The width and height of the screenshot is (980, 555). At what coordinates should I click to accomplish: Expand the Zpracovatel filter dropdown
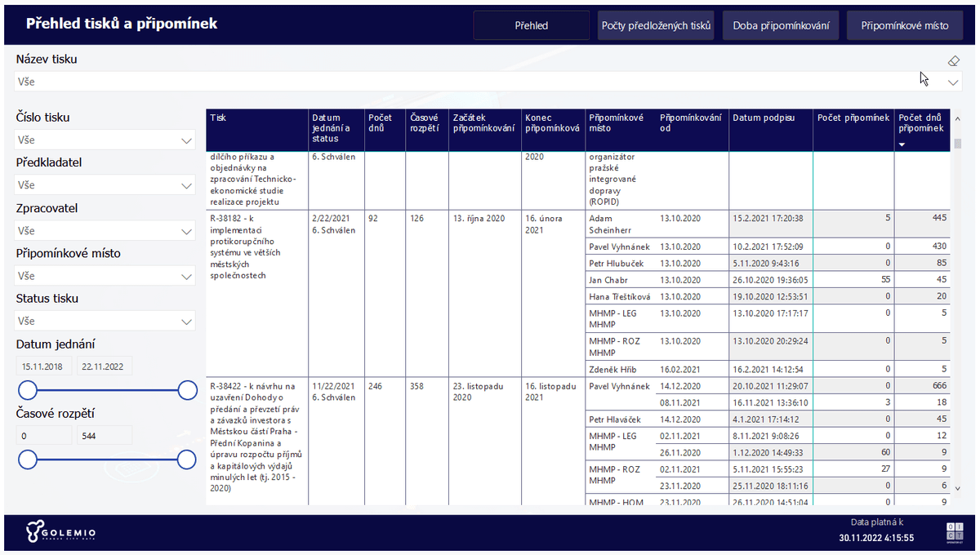coord(186,232)
